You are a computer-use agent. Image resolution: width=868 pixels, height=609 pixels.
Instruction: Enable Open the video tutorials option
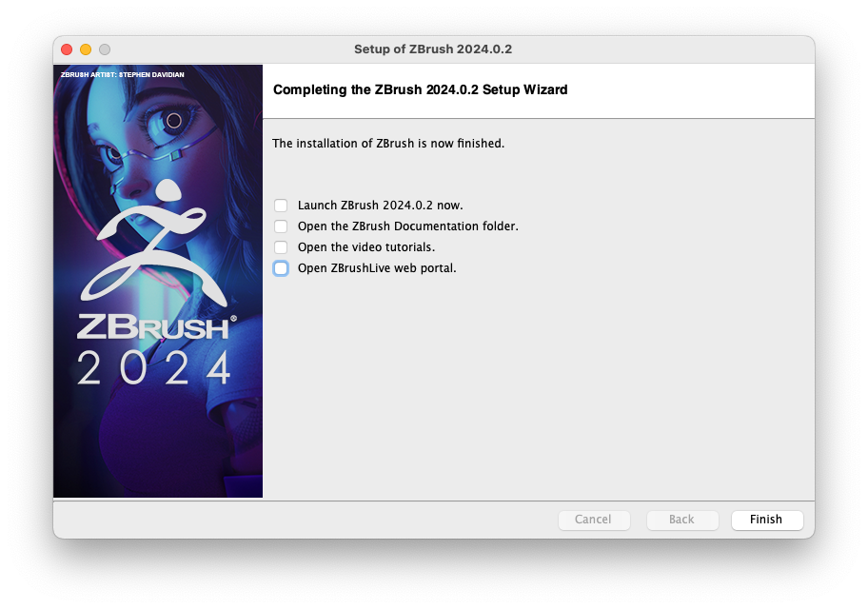click(281, 246)
